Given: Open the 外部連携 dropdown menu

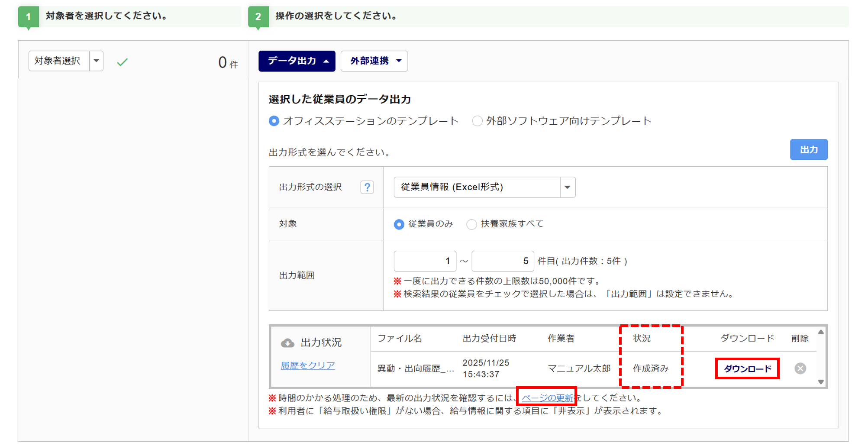Looking at the screenshot, I should pos(374,61).
